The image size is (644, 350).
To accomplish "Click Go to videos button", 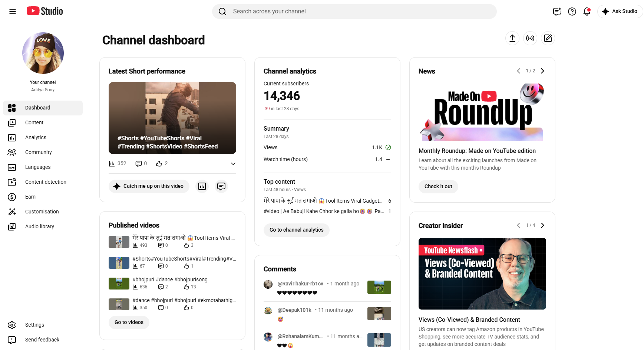I will (129, 323).
